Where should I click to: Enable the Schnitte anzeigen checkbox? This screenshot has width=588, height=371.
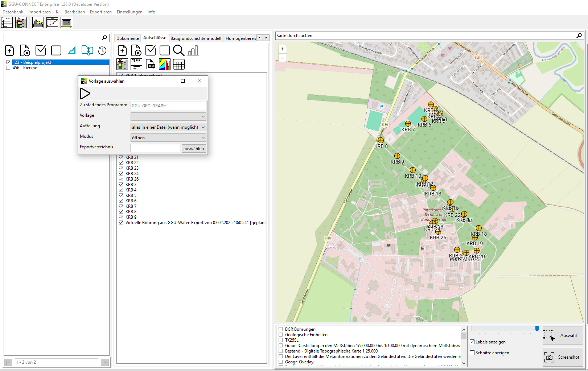click(472, 353)
